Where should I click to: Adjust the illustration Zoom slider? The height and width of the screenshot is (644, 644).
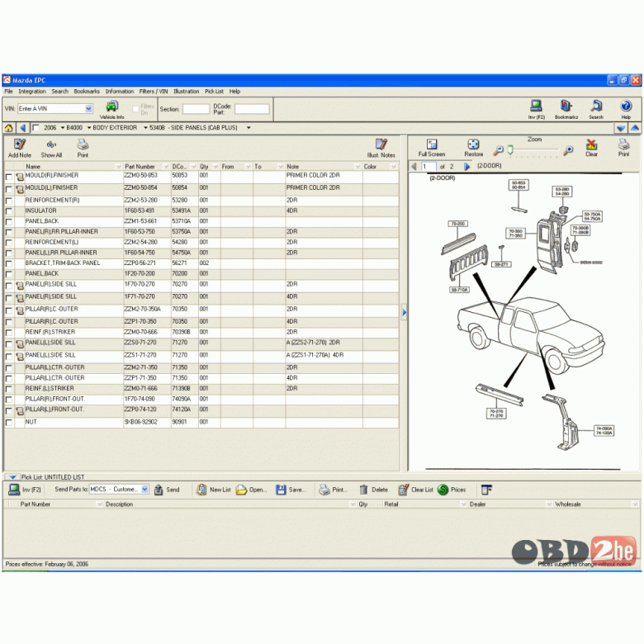point(510,150)
